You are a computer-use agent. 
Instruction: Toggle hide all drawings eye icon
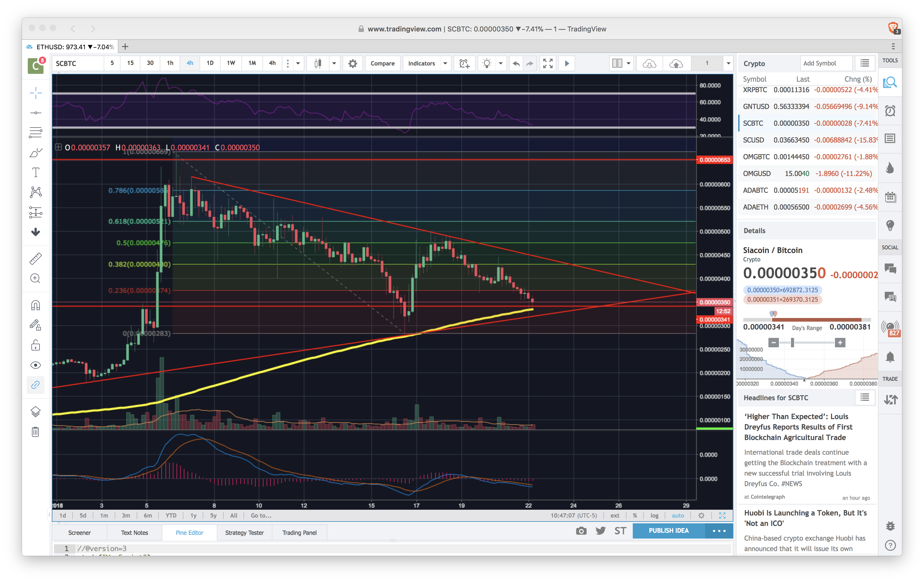click(36, 365)
